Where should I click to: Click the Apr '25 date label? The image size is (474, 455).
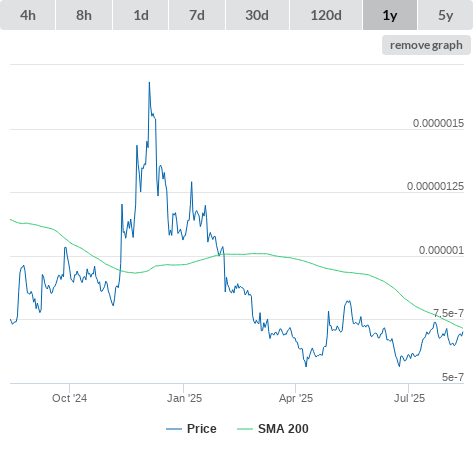296,398
